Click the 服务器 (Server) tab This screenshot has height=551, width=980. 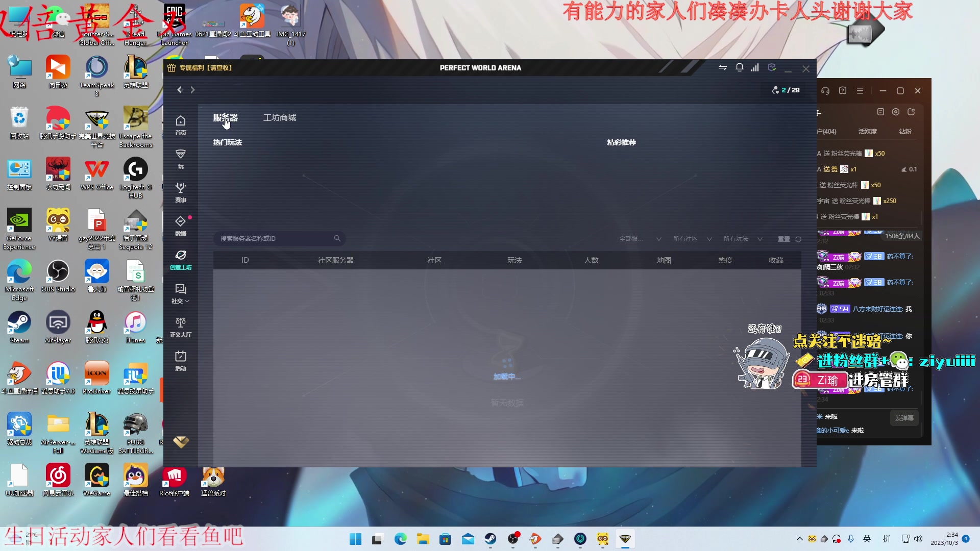click(x=226, y=117)
